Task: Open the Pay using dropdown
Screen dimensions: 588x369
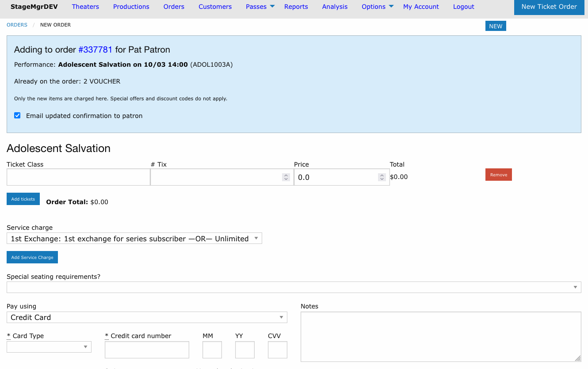Action: 147,317
